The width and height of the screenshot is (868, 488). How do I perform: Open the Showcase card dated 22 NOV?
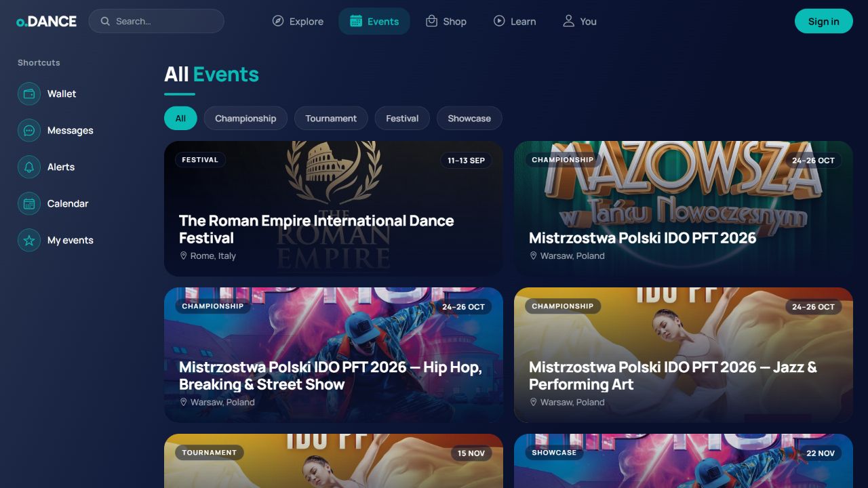[684, 461]
